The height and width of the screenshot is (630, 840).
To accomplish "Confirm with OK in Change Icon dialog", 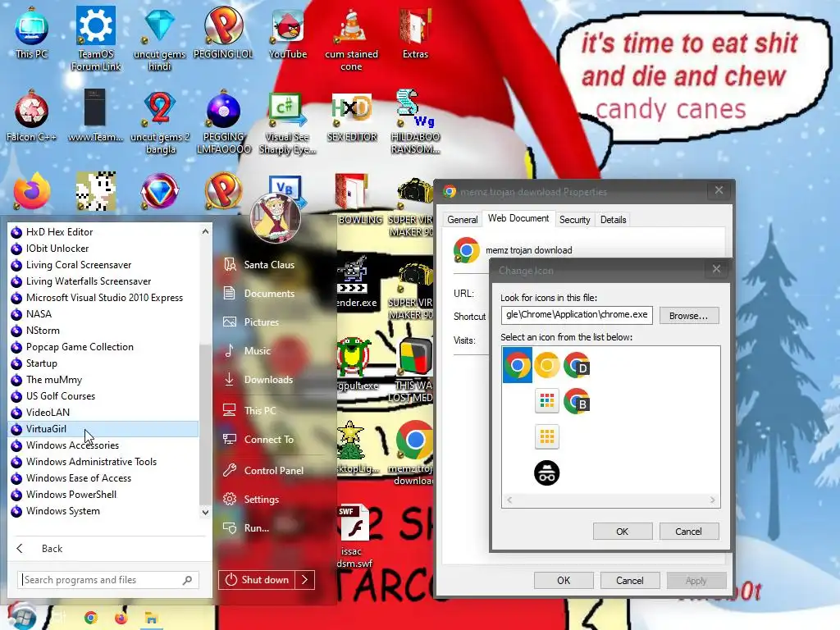I will point(622,532).
